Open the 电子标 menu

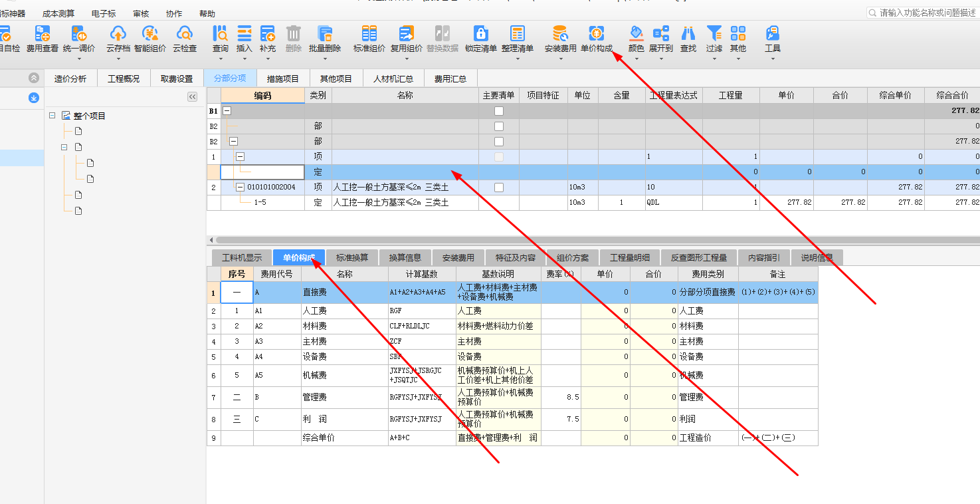[104, 14]
